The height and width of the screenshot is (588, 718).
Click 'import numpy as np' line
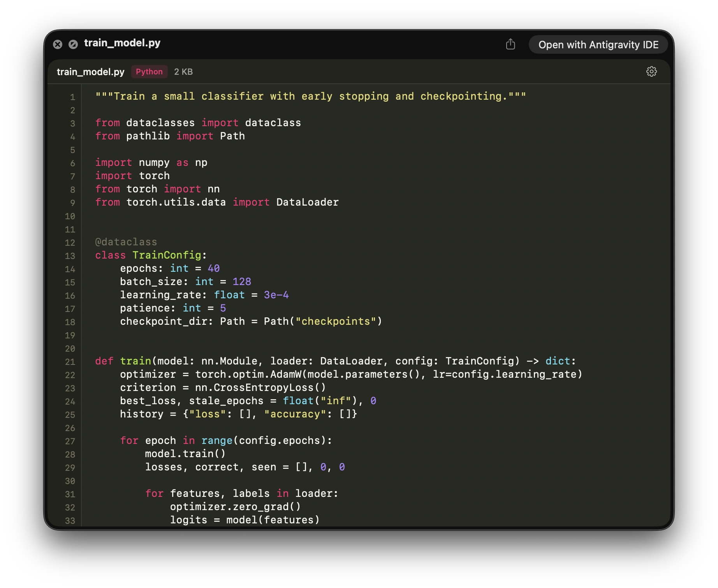(x=151, y=162)
